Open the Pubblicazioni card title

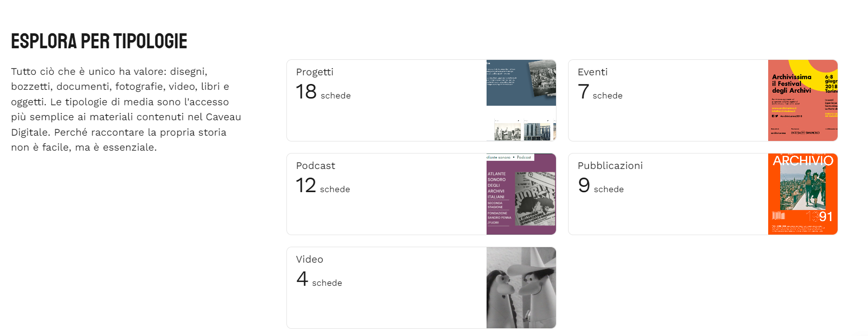pos(610,166)
